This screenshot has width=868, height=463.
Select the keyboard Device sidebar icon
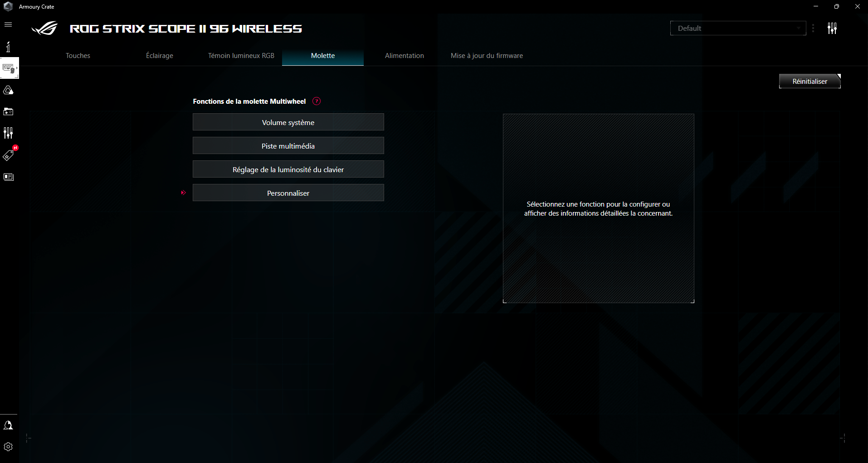click(9, 68)
